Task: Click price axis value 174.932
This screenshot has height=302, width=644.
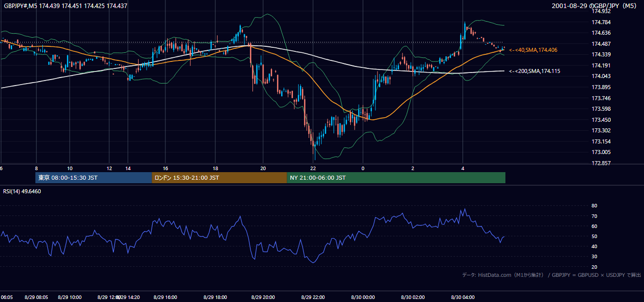Action: pyautogui.click(x=601, y=11)
